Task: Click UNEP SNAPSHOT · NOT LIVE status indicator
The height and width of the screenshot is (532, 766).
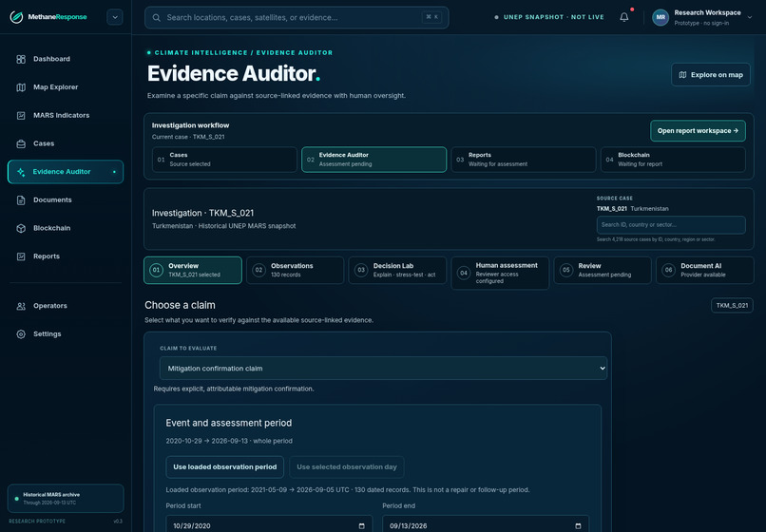Action: pyautogui.click(x=549, y=17)
